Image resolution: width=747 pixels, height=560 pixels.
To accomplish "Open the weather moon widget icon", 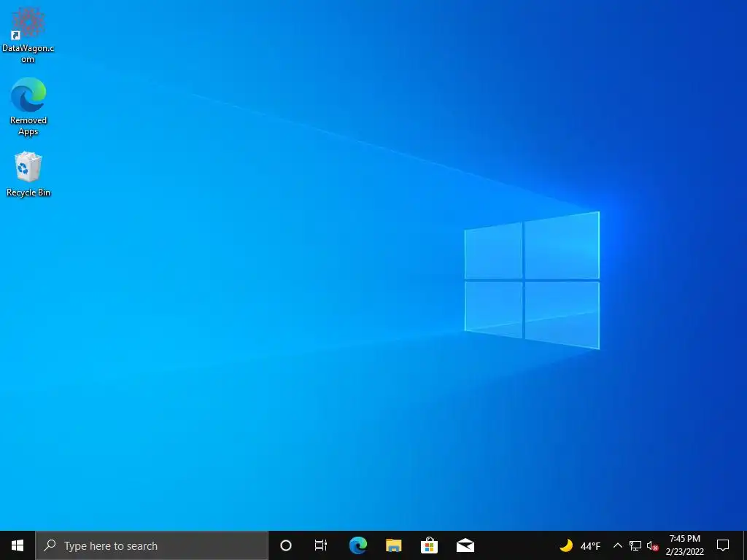I will (566, 545).
